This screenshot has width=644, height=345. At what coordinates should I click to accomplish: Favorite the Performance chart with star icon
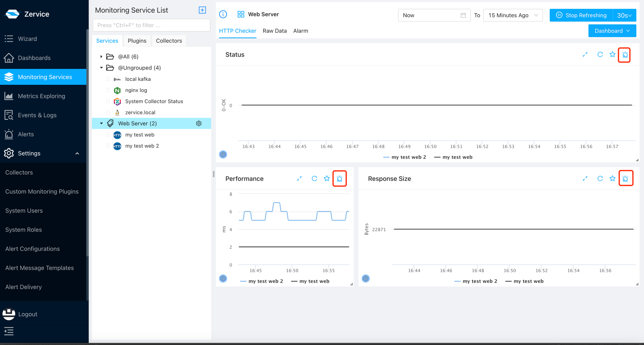327,179
